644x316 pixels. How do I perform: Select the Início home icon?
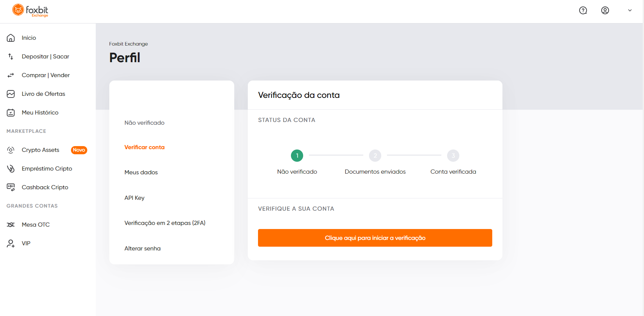tap(11, 38)
